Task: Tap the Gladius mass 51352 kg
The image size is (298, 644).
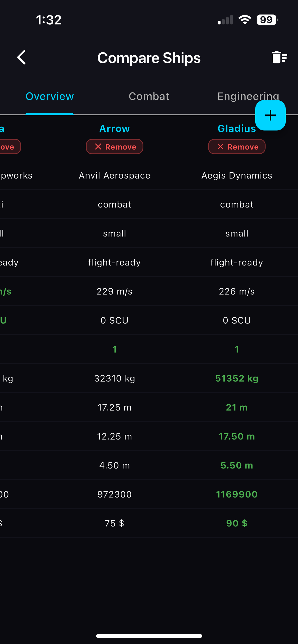Action: pos(237,378)
